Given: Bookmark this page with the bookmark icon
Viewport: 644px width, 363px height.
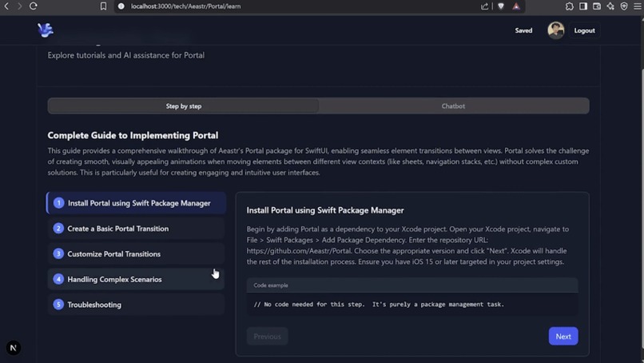Looking at the screenshot, I should 103,6.
